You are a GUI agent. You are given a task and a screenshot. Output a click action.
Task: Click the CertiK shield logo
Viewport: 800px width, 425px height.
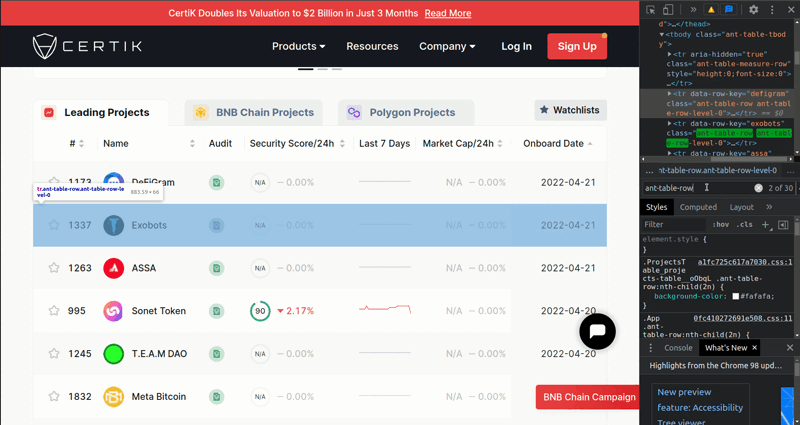(44, 46)
